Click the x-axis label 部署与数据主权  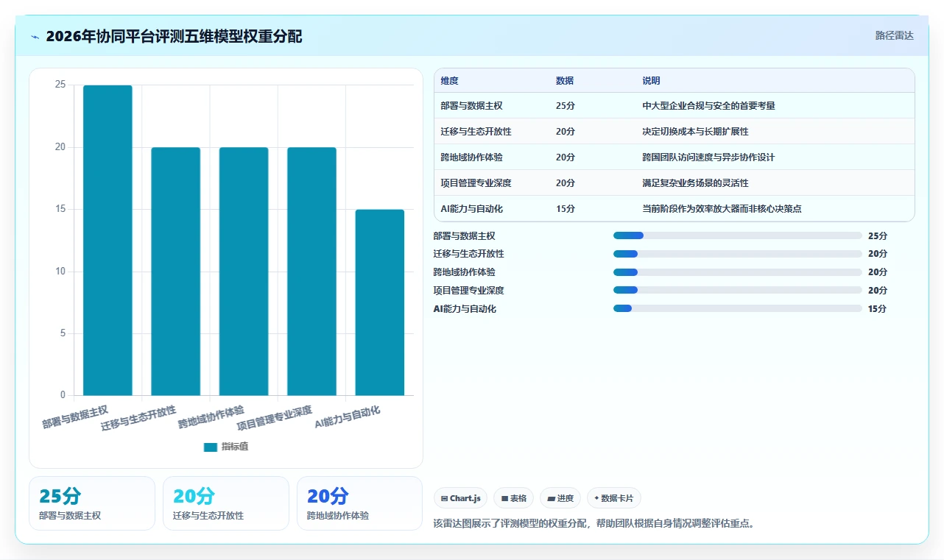(75, 417)
